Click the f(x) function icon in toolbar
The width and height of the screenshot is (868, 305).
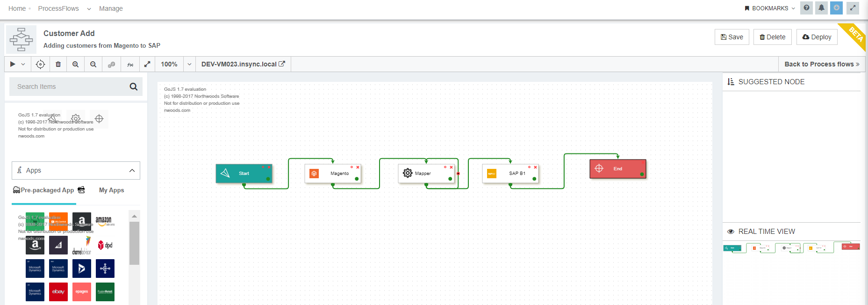click(130, 64)
